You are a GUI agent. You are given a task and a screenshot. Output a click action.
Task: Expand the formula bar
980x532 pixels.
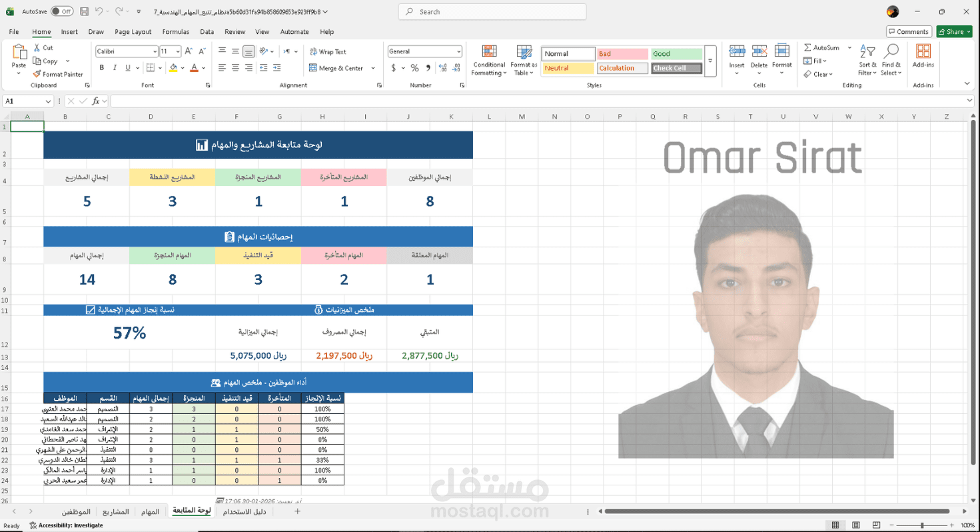(969, 101)
